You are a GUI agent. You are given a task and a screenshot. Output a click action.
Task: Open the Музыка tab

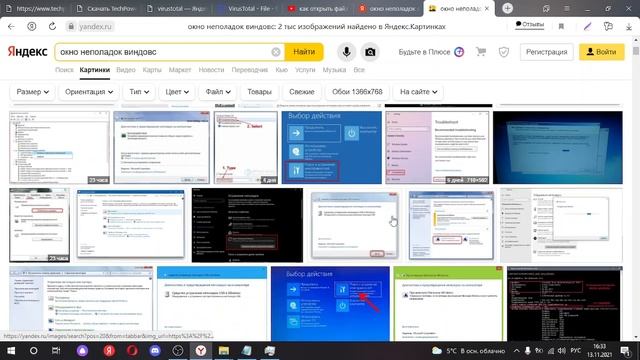[334, 70]
